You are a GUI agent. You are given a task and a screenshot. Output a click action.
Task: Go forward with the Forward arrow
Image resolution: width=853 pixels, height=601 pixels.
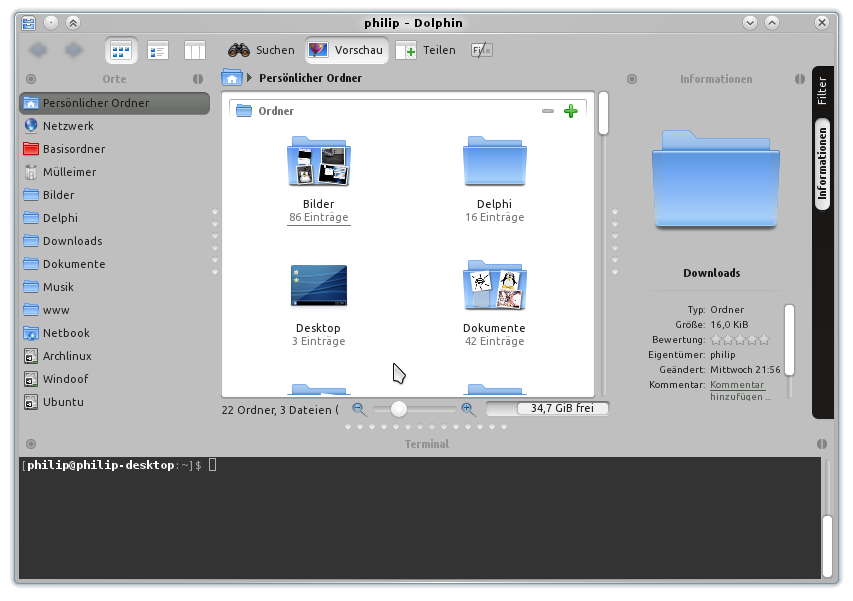(x=73, y=50)
